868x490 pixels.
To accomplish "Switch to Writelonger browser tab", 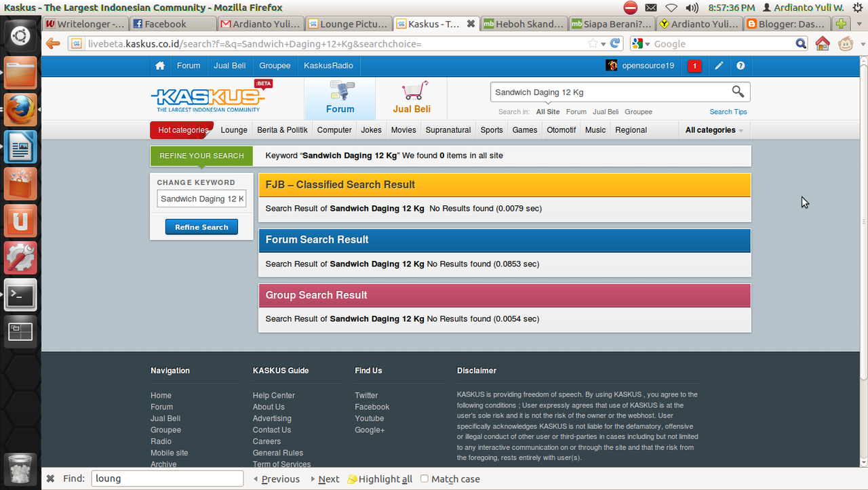I will (x=84, y=24).
